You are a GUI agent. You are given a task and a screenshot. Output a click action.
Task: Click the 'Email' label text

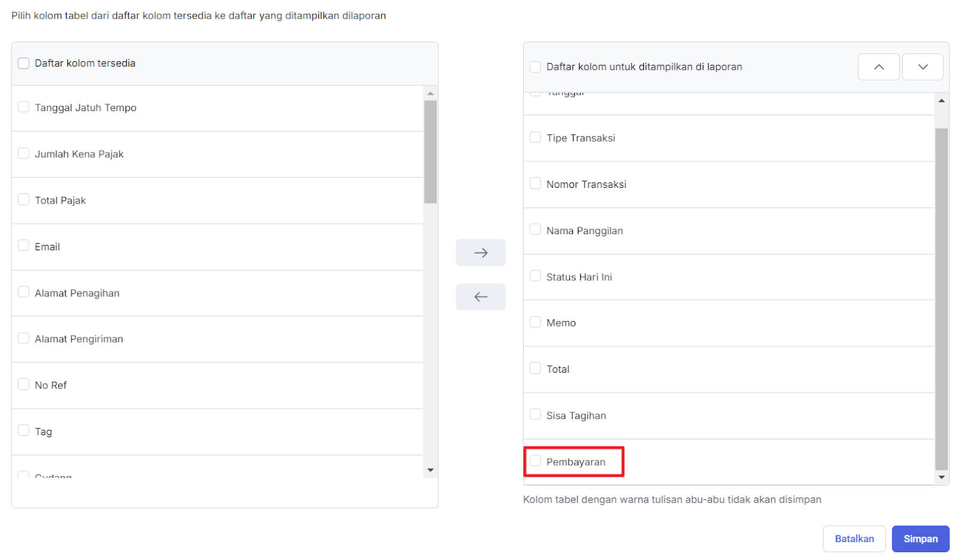pyautogui.click(x=47, y=247)
